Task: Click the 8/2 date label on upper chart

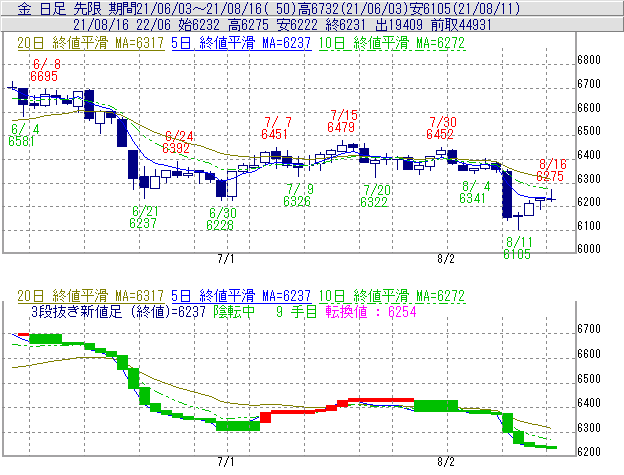Action: [446, 259]
